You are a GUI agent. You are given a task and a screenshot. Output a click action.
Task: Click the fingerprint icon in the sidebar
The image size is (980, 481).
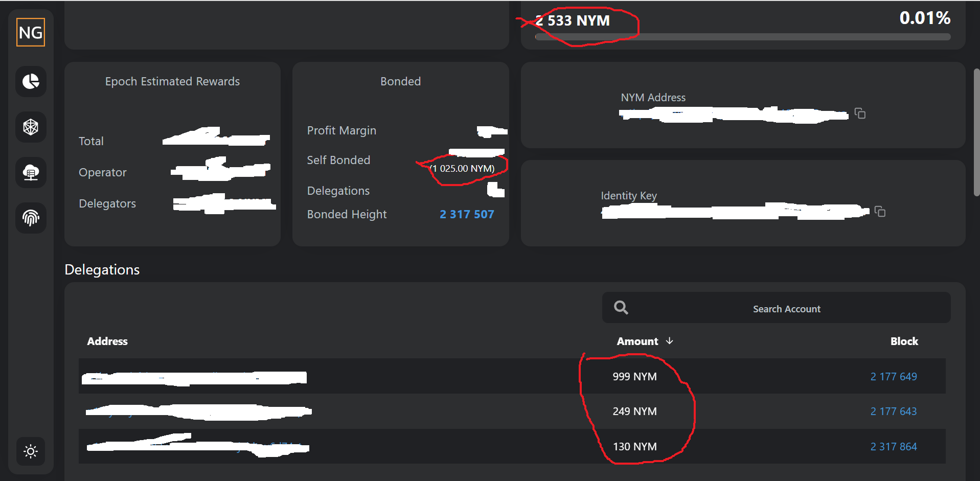click(31, 218)
